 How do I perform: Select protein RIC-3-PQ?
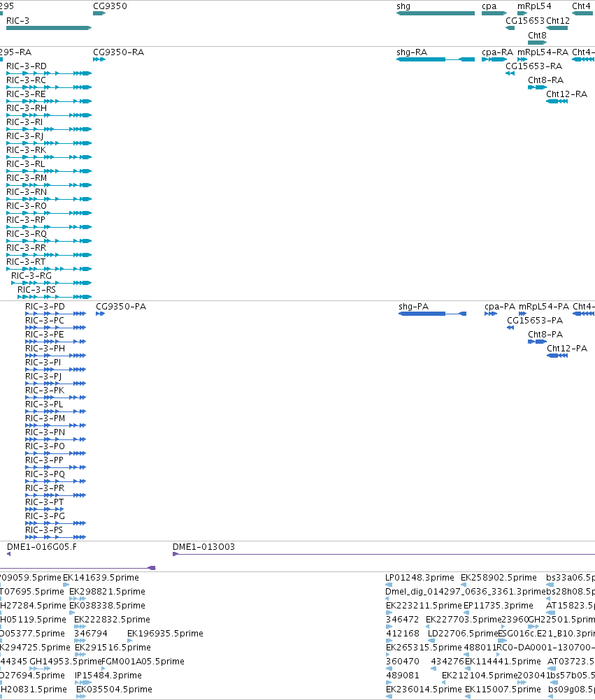[x=55, y=481]
